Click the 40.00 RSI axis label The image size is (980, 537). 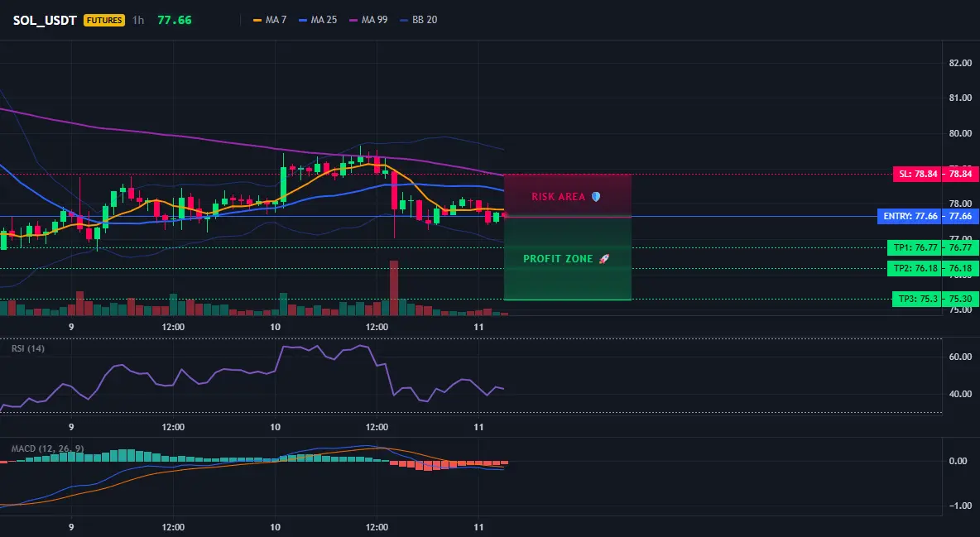(960, 394)
